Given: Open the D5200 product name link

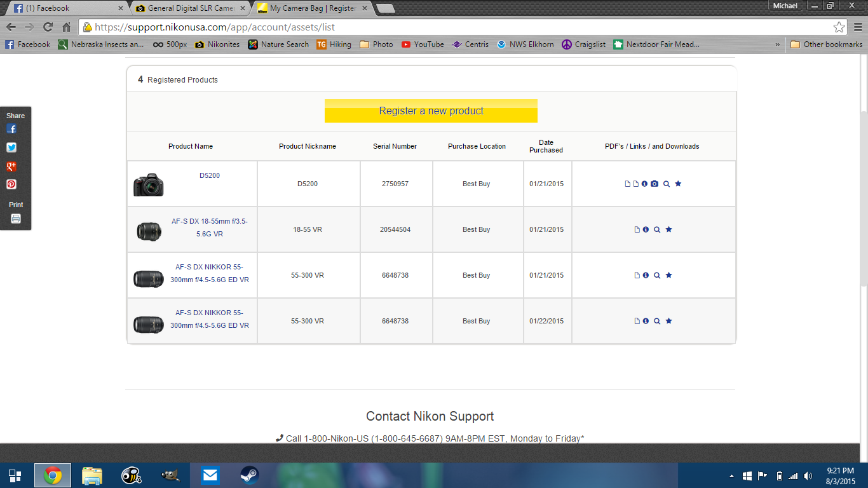Looking at the screenshot, I should [210, 175].
